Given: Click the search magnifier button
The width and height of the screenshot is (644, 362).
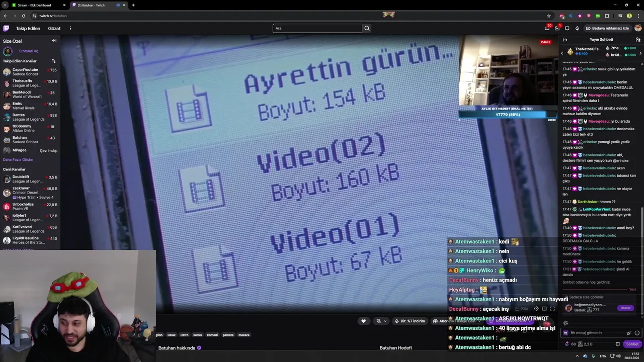Looking at the screenshot, I should (367, 28).
